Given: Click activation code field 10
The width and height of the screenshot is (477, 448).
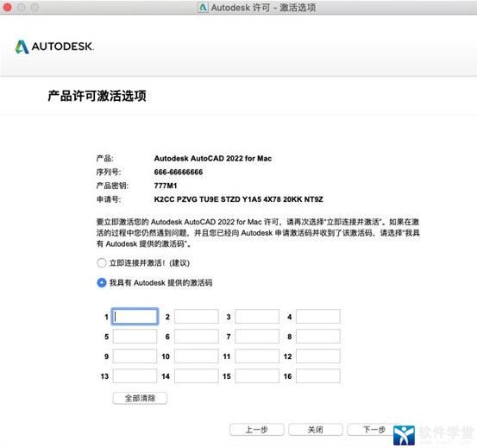Looking at the screenshot, I should coord(196,357).
